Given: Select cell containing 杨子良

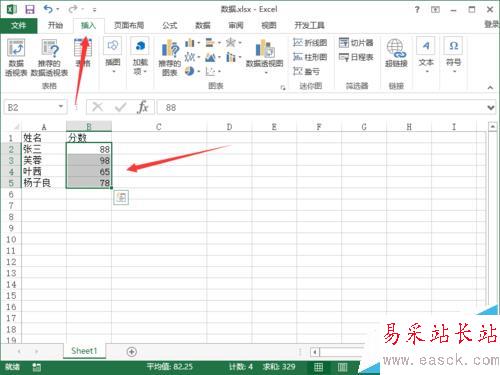Looking at the screenshot, I should coord(44,183).
